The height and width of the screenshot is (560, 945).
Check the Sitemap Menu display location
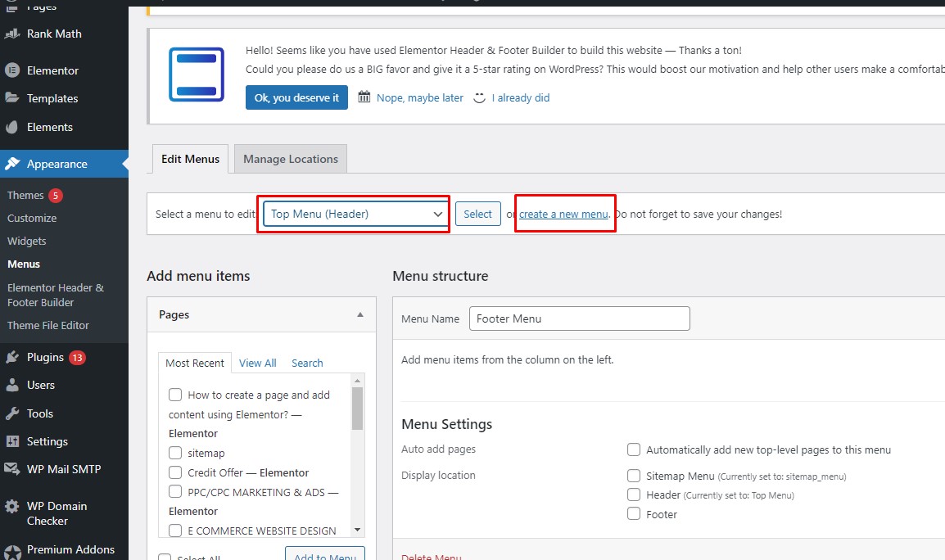click(634, 476)
